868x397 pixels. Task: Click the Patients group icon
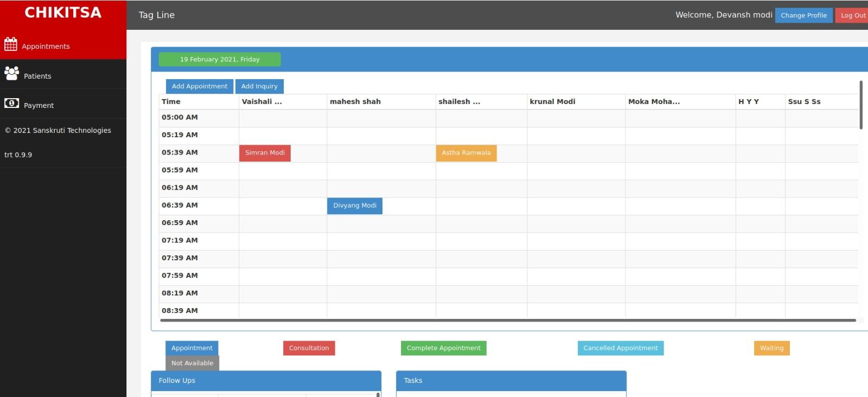(11, 73)
